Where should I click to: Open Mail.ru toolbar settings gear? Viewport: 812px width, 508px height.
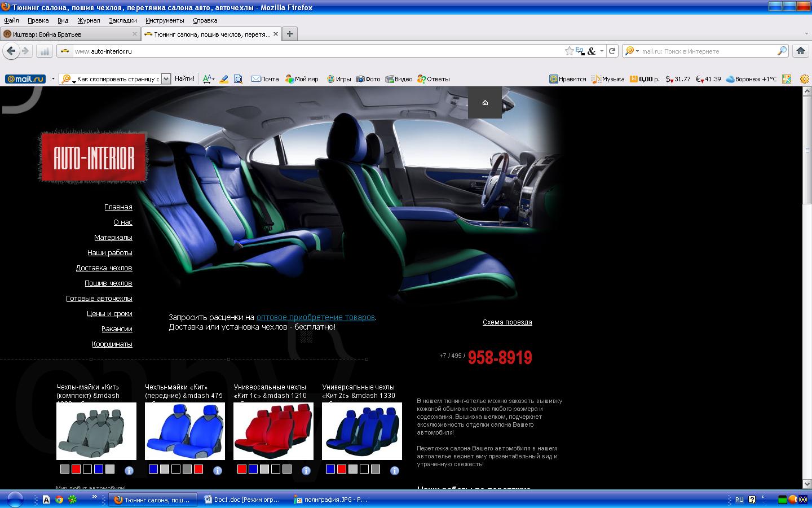[x=805, y=79]
